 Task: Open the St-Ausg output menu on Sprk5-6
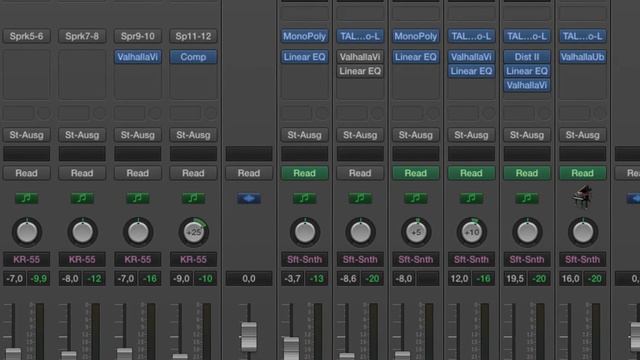coord(27,135)
